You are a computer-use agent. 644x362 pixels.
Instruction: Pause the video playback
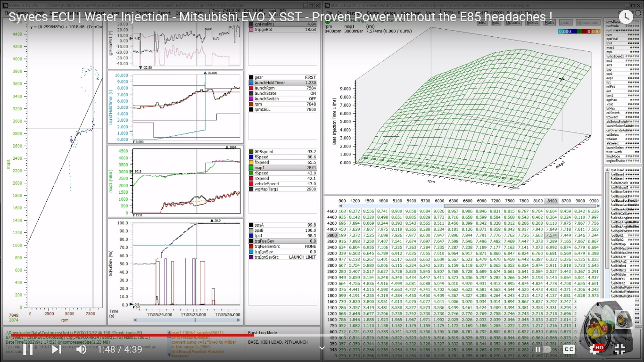click(x=28, y=349)
